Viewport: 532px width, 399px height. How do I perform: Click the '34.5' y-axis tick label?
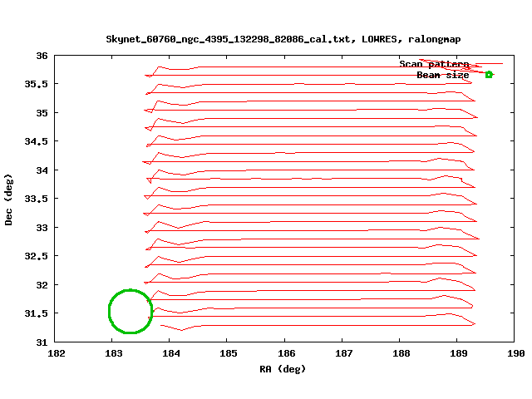36,141
